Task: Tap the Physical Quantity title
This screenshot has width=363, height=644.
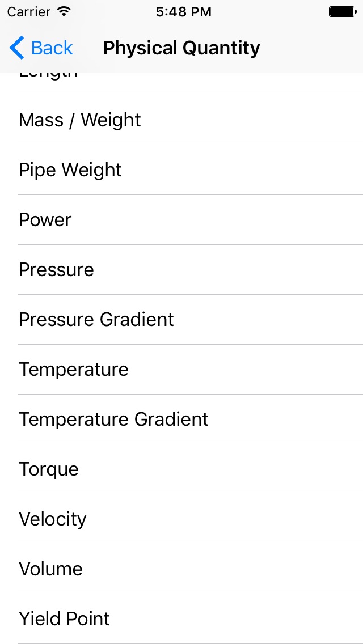Action: click(181, 48)
